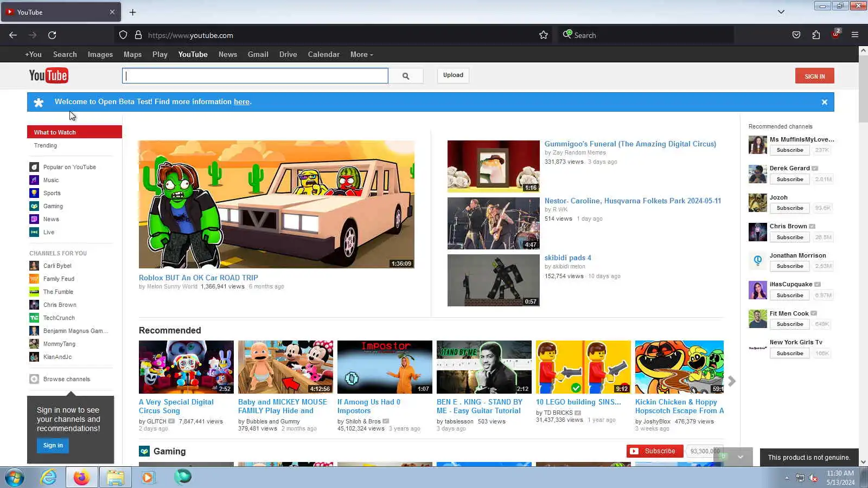Launch Internet Explorer from taskbar

pyautogui.click(x=49, y=478)
